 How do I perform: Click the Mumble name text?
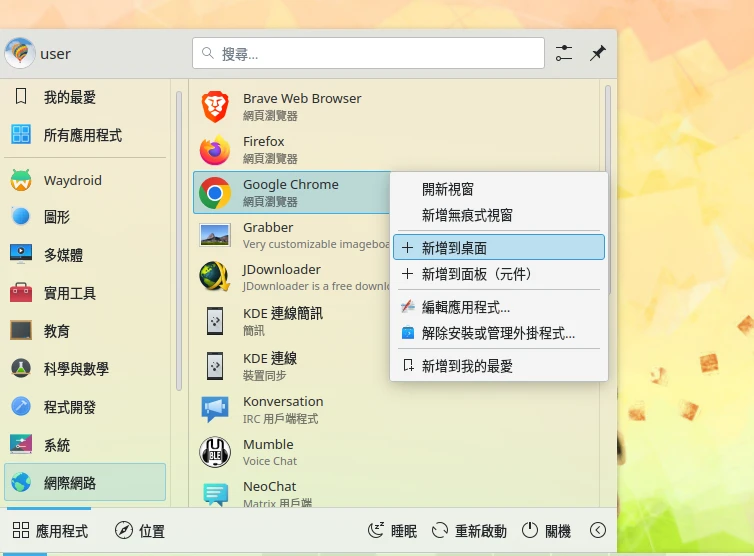(268, 444)
